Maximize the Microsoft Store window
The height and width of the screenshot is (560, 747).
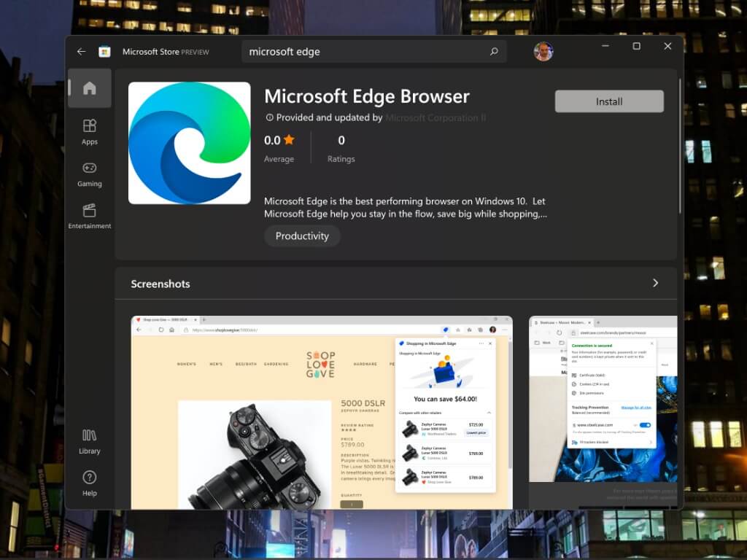636,46
